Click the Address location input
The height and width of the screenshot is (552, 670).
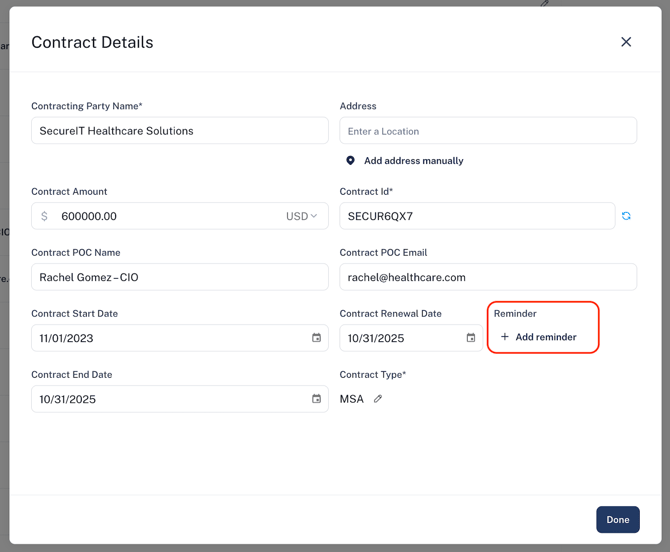pyautogui.click(x=488, y=131)
